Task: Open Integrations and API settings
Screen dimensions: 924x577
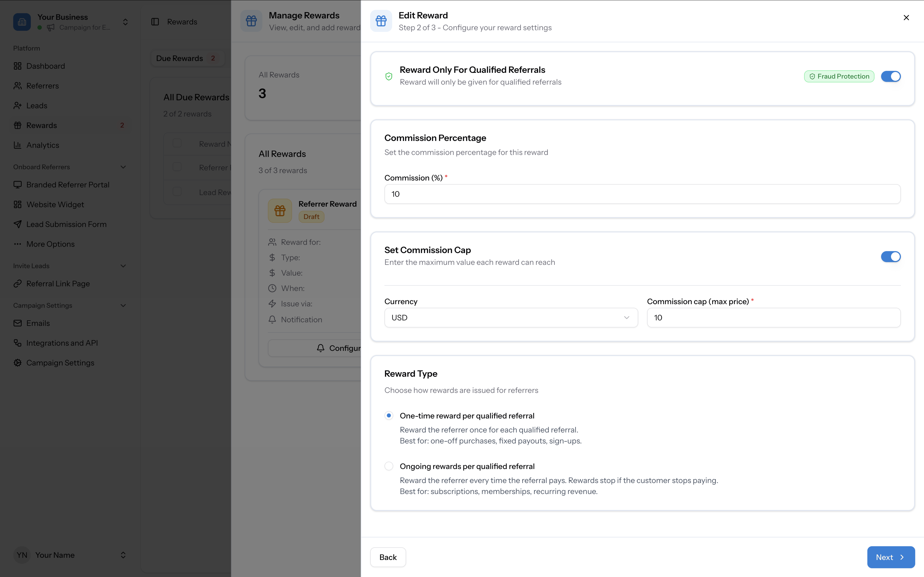Action: coord(62,343)
